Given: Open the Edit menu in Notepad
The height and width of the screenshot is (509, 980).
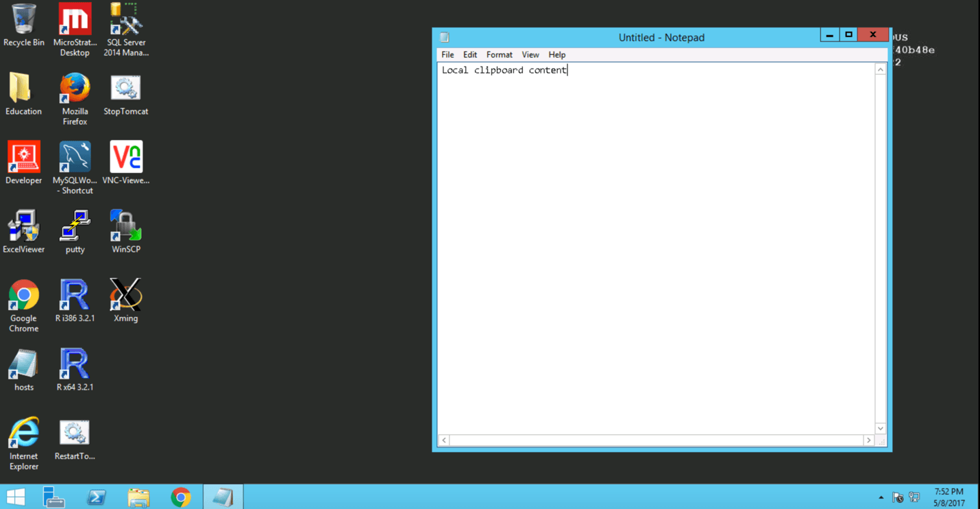Looking at the screenshot, I should (x=469, y=55).
